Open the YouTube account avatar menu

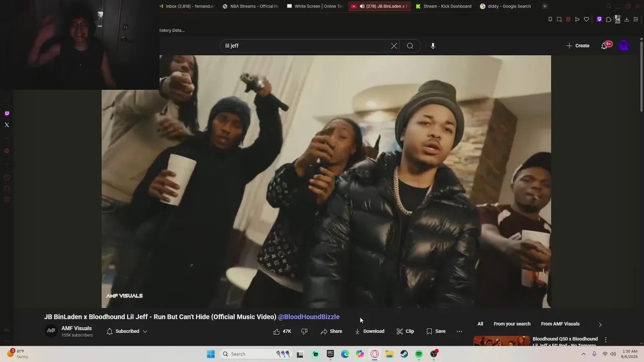624,46
